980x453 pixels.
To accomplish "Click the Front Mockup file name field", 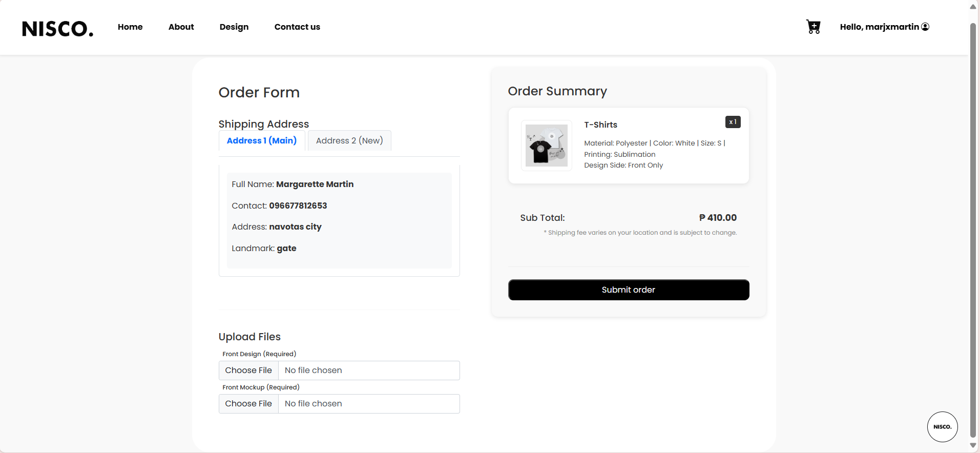I will coord(369,404).
